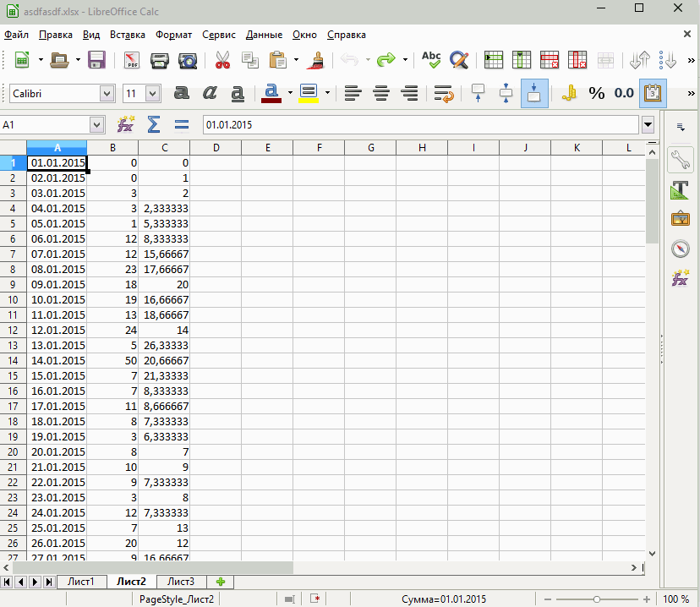Screen dimensions: 700x607
Task: Select the column D header
Action: point(216,148)
